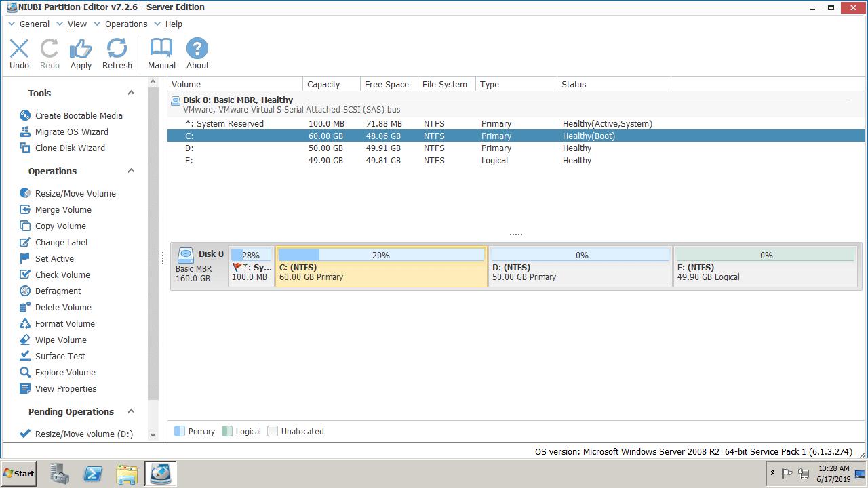The image size is (868, 488).
Task: Open the Operations menu in menu bar
Action: coord(125,24)
